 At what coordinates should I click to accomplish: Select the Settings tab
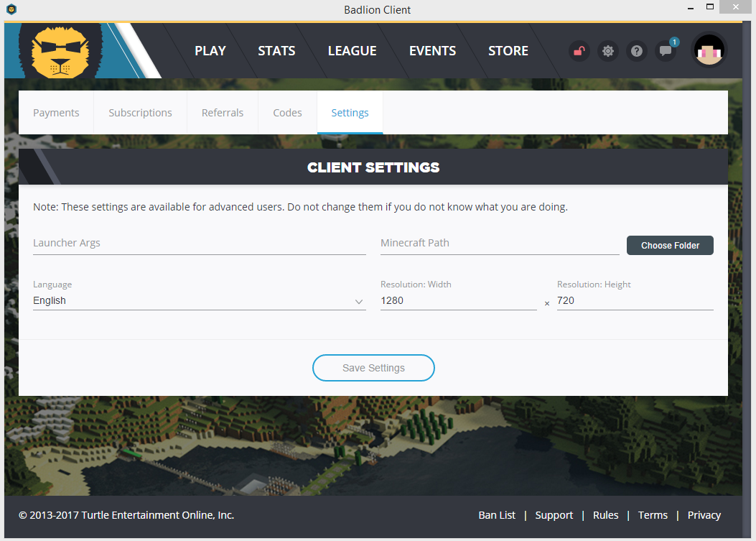(350, 113)
